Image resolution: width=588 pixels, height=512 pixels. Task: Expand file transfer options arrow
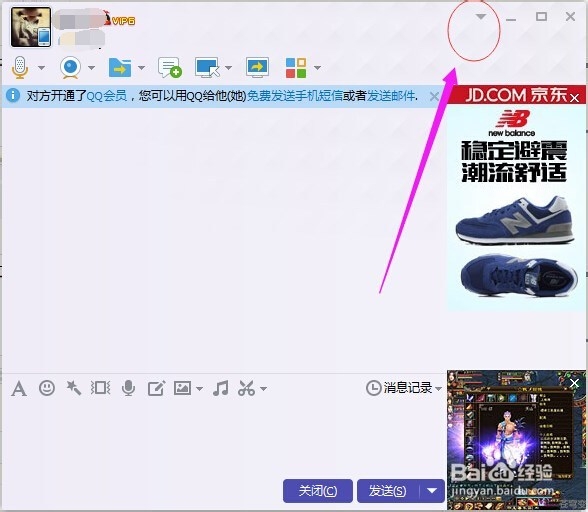[141, 68]
